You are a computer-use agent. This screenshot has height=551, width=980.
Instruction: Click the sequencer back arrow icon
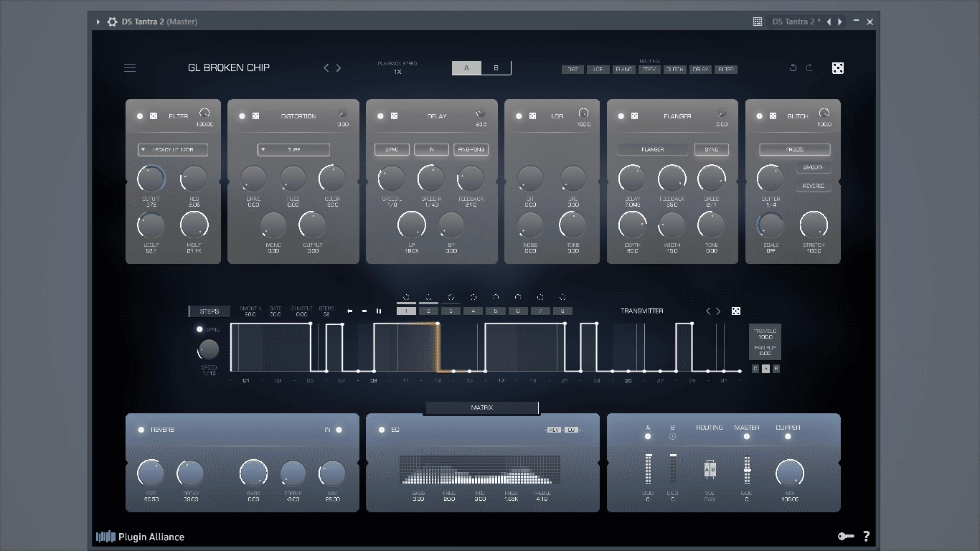click(349, 311)
